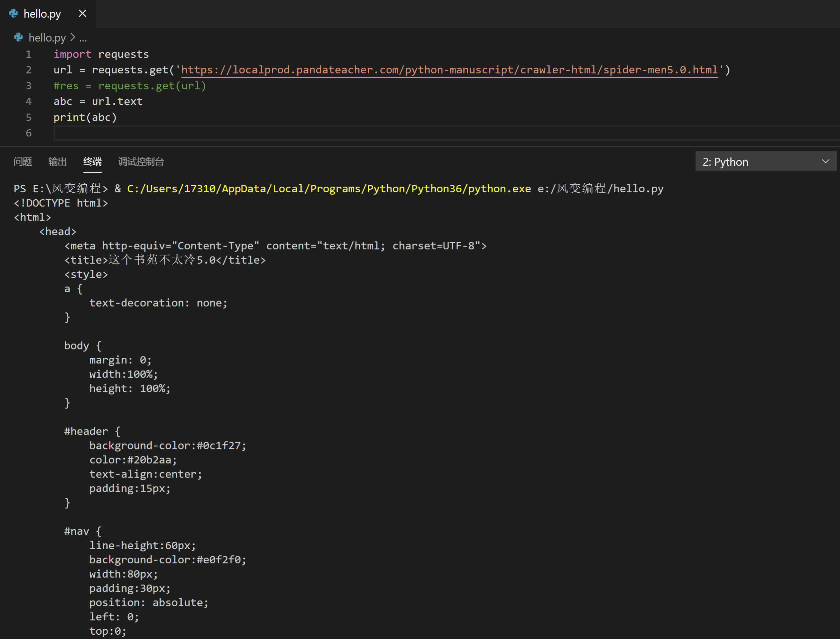Screen dimensions: 840x639
Task: Click the Python file icon in the tab
Action: (x=14, y=14)
